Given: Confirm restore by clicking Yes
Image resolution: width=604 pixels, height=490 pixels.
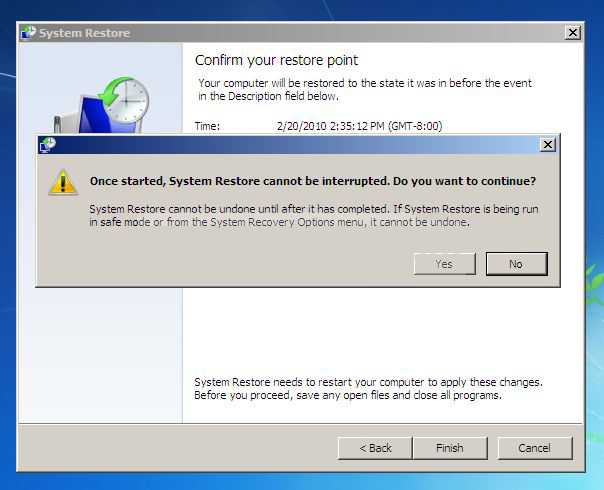Looking at the screenshot, I should (445, 264).
